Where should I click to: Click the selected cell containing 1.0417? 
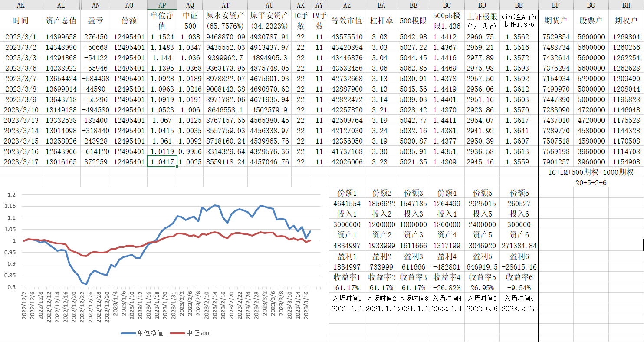tap(162, 161)
